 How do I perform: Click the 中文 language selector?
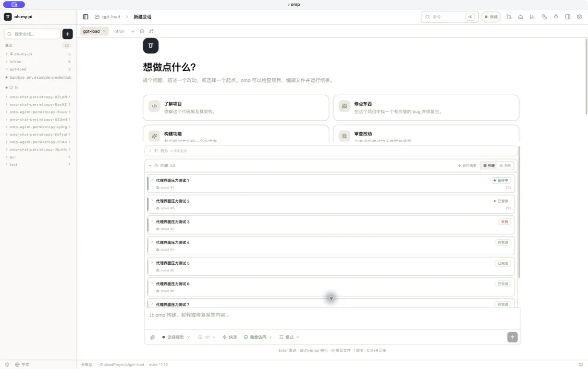pyautogui.click(x=25, y=365)
